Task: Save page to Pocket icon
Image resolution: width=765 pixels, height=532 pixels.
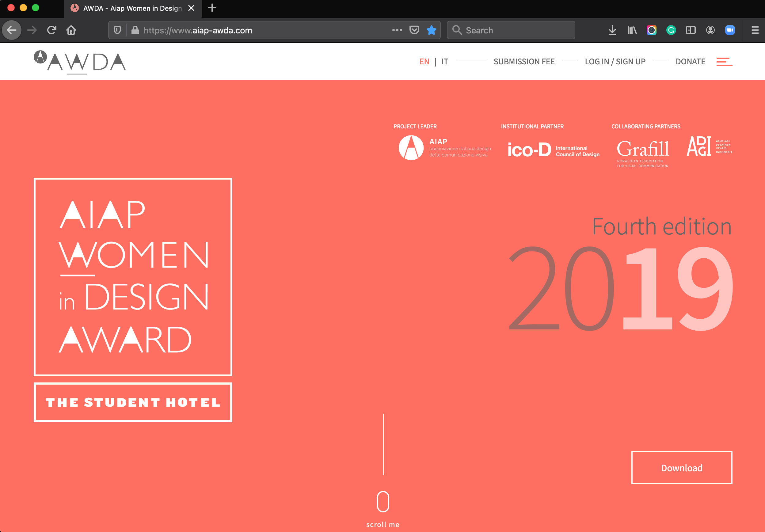Action: (x=414, y=30)
